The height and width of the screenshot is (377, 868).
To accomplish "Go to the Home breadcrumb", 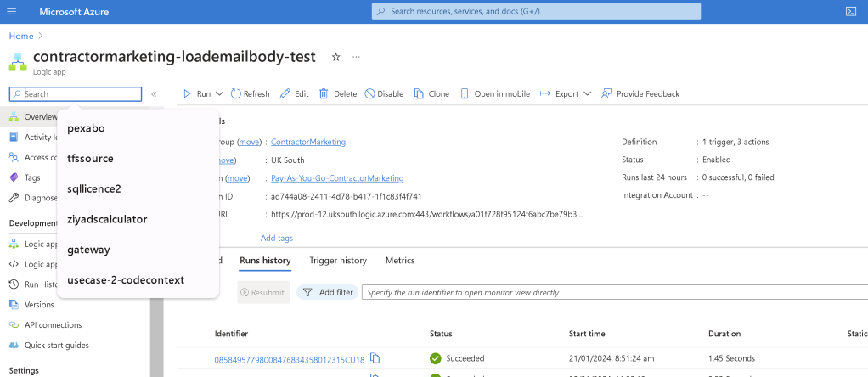I will pyautogui.click(x=21, y=36).
